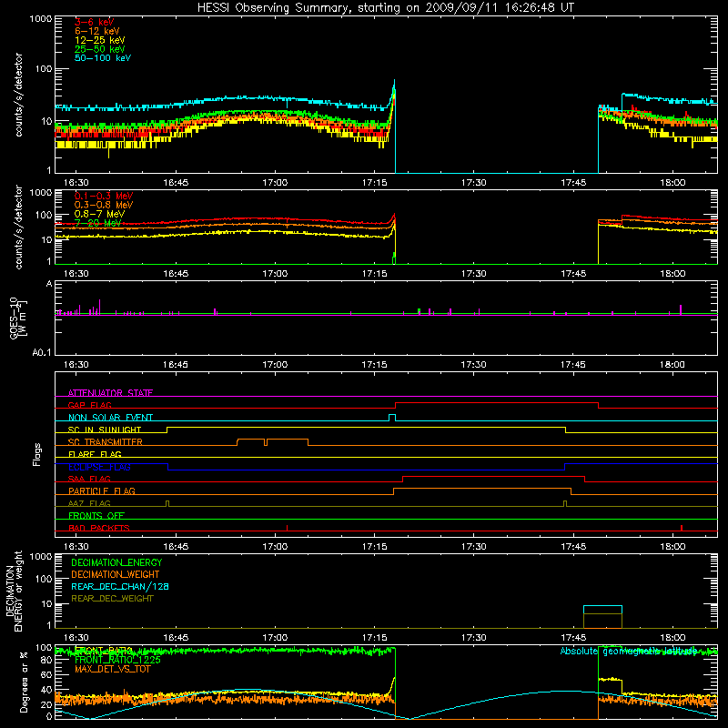
Task: Select the DECIMATION_WEIGHT legend label
Action: [x=116, y=574]
